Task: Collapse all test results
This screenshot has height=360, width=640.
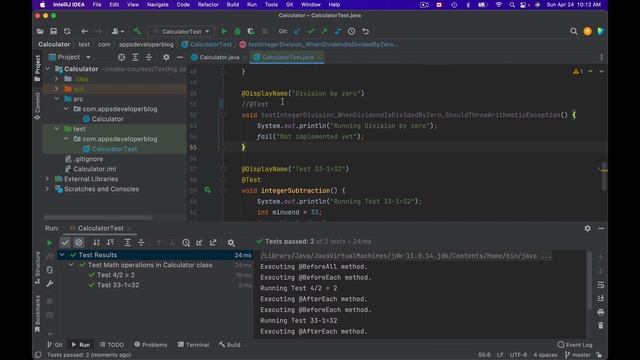Action: pos(141,243)
